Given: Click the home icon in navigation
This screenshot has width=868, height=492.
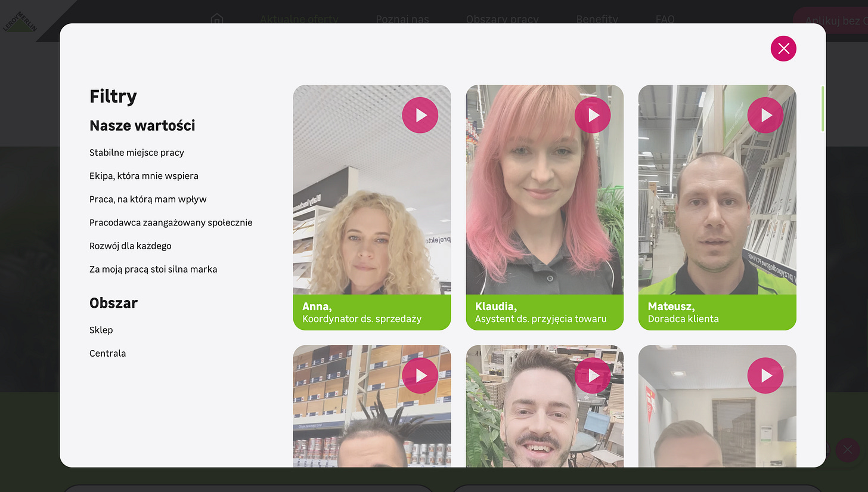Looking at the screenshot, I should click(217, 19).
